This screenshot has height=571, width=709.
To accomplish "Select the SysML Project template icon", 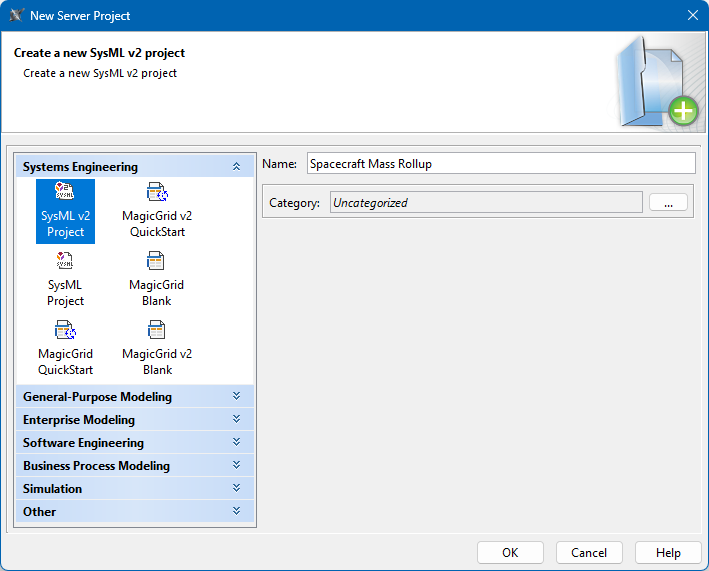I will coord(65,262).
